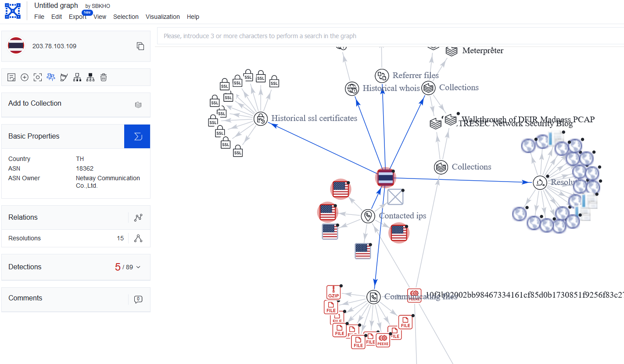Viewport: 624px width, 364px height.
Task: Select the Historical ssl certificates node
Action: 261,118
